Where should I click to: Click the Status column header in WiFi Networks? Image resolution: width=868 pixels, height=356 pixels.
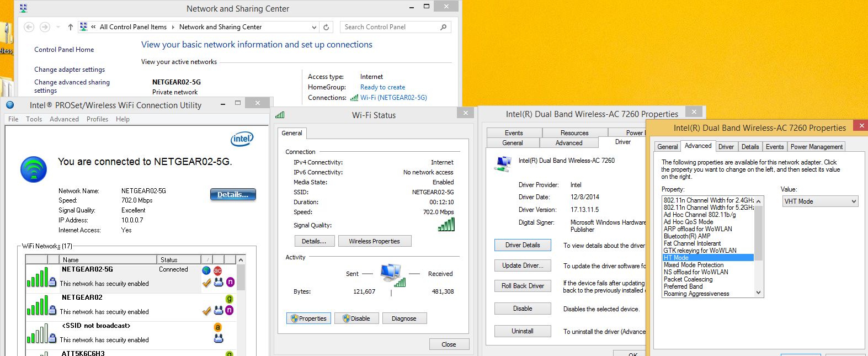click(x=179, y=259)
